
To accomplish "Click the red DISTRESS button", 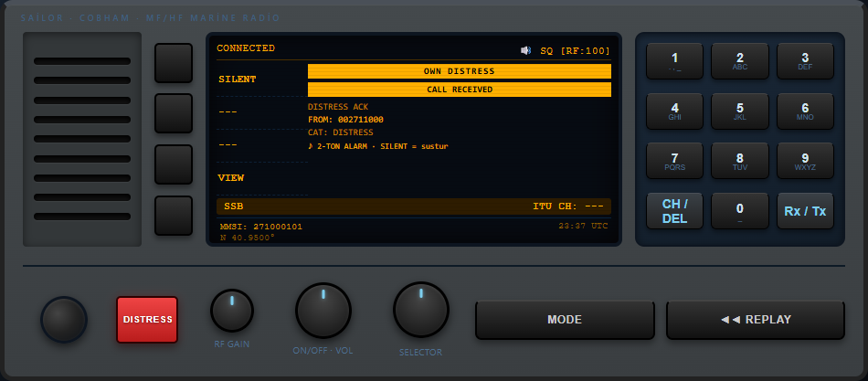I will pos(147,320).
